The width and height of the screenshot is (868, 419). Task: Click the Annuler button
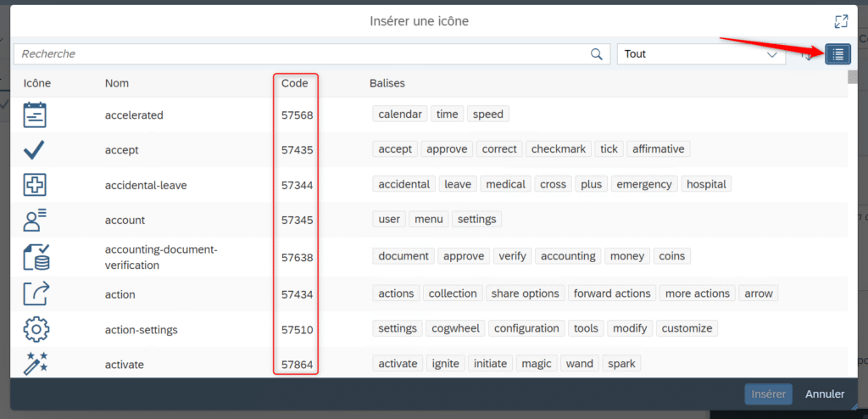coord(825,394)
